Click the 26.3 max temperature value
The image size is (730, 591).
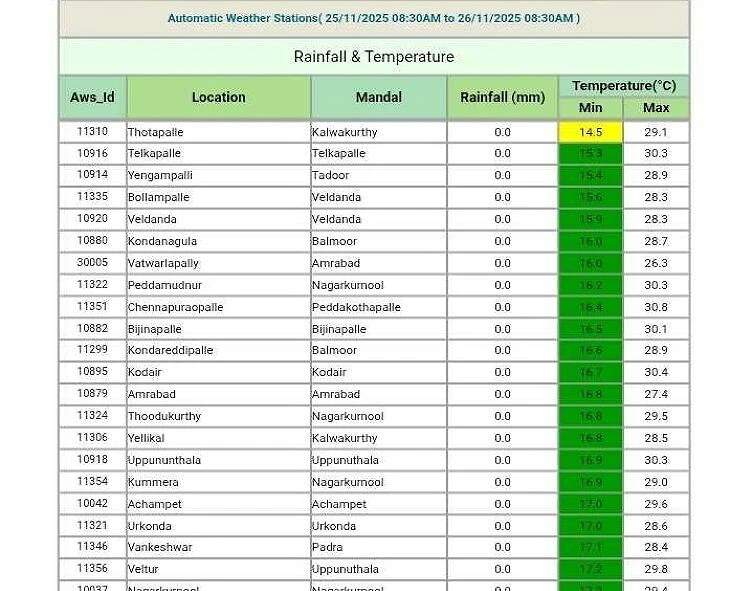tap(656, 263)
